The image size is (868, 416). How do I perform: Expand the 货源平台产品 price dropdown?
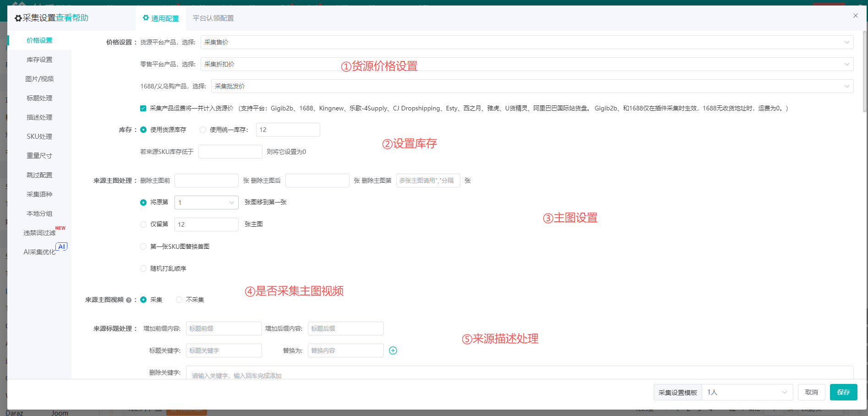[527, 42]
